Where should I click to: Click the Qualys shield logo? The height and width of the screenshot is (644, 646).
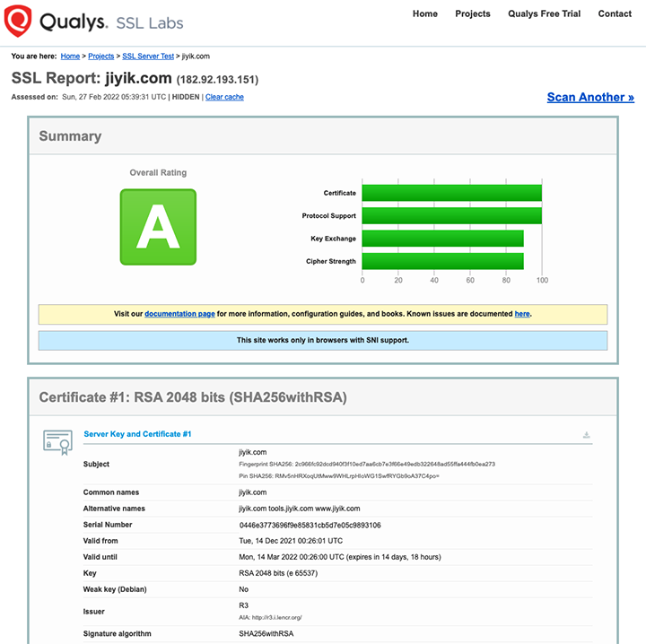[17, 21]
